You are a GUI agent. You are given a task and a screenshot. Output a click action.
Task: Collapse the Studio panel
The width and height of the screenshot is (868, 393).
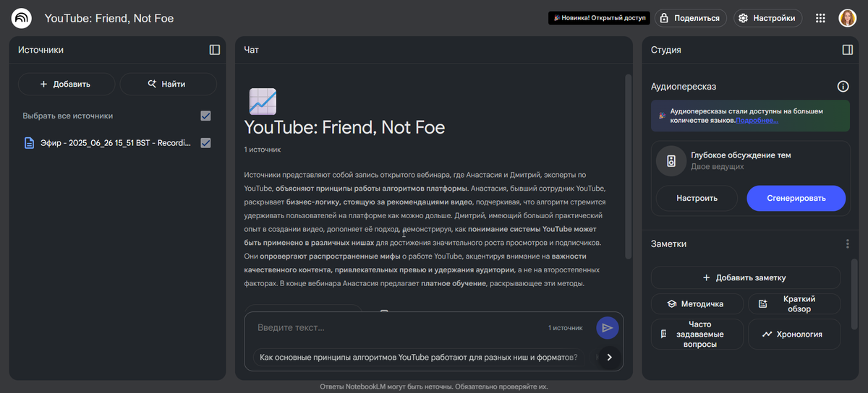(x=847, y=50)
